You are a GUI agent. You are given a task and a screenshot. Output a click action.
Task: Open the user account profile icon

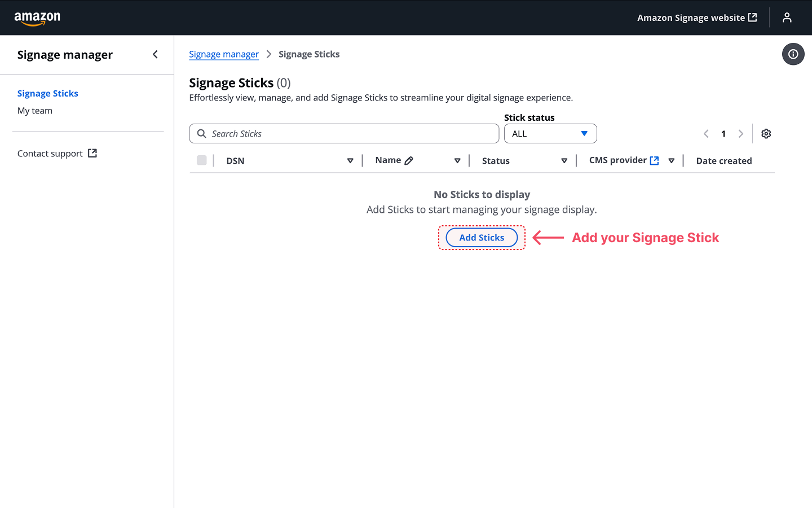point(787,18)
